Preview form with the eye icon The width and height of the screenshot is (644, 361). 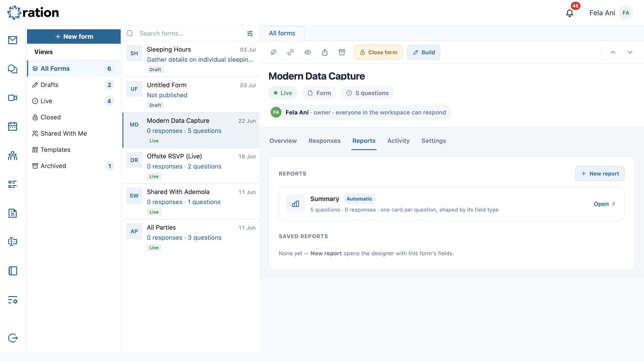click(308, 52)
